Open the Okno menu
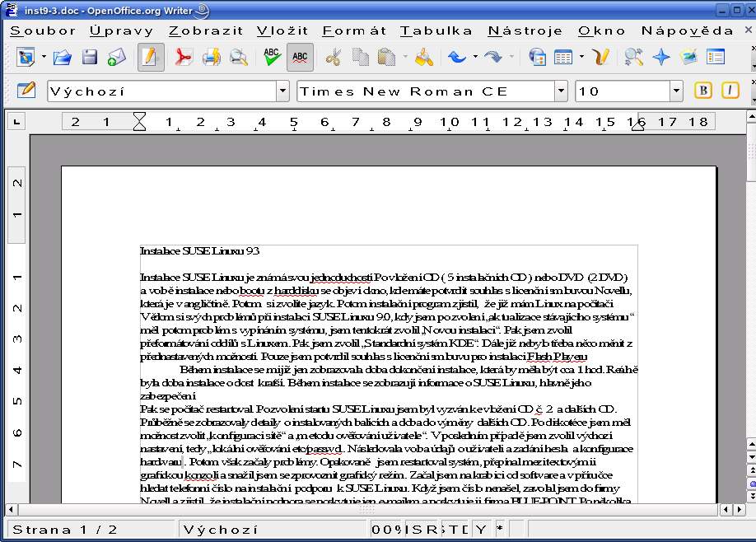 coord(602,30)
